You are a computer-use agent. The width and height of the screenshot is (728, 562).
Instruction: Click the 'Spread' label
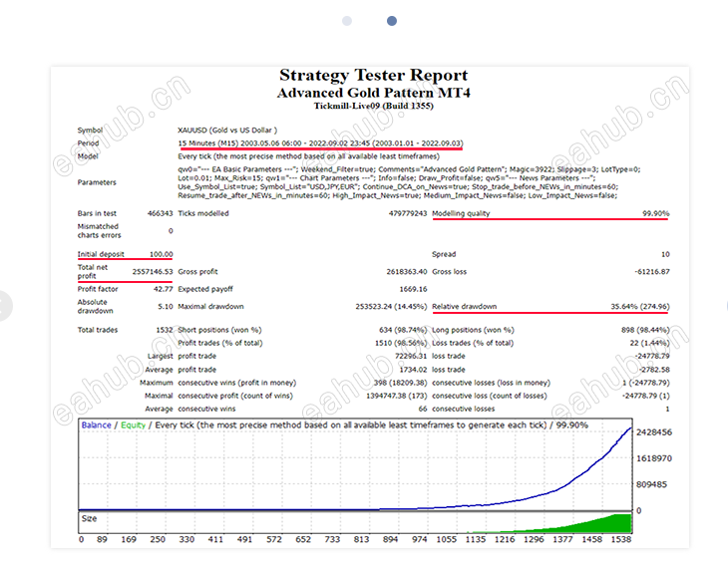[x=444, y=254]
